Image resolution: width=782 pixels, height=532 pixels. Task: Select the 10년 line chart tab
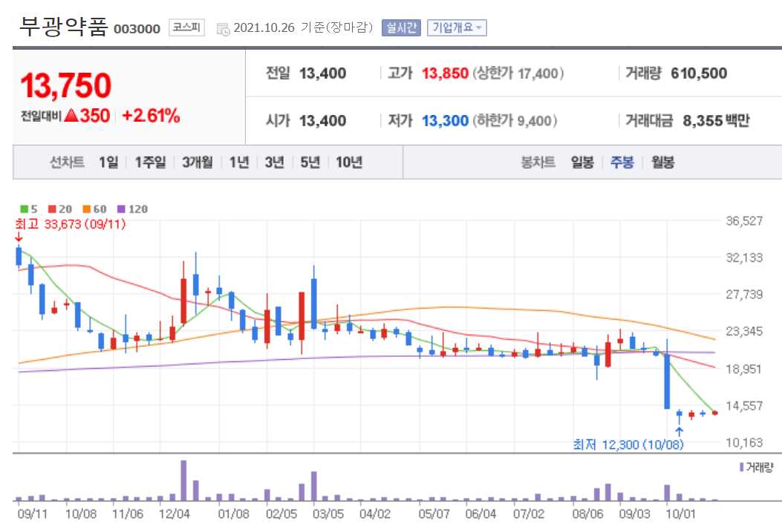pos(348,162)
